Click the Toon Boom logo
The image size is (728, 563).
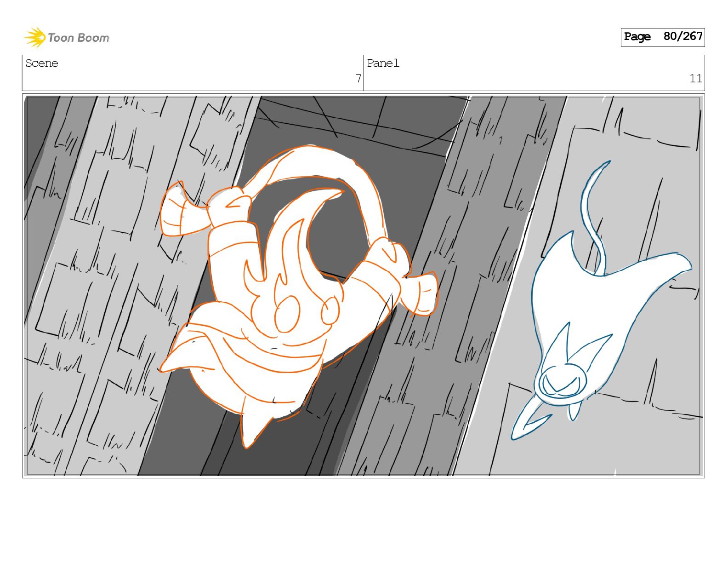pos(67,37)
